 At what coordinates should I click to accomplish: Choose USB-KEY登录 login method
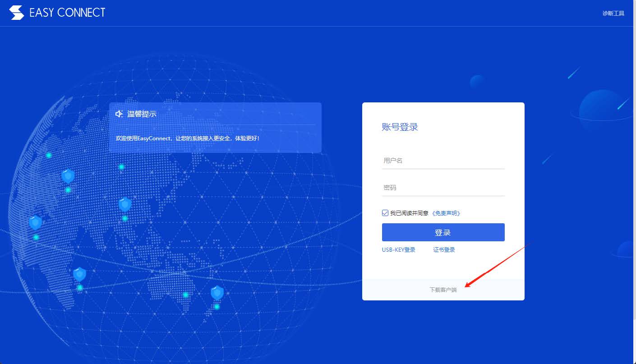[x=398, y=250]
